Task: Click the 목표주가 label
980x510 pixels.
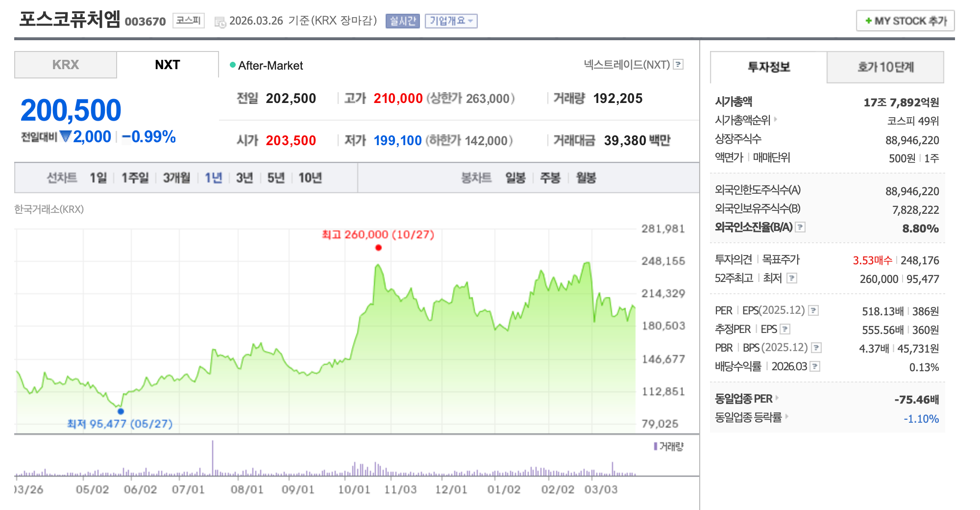Action: click(781, 259)
